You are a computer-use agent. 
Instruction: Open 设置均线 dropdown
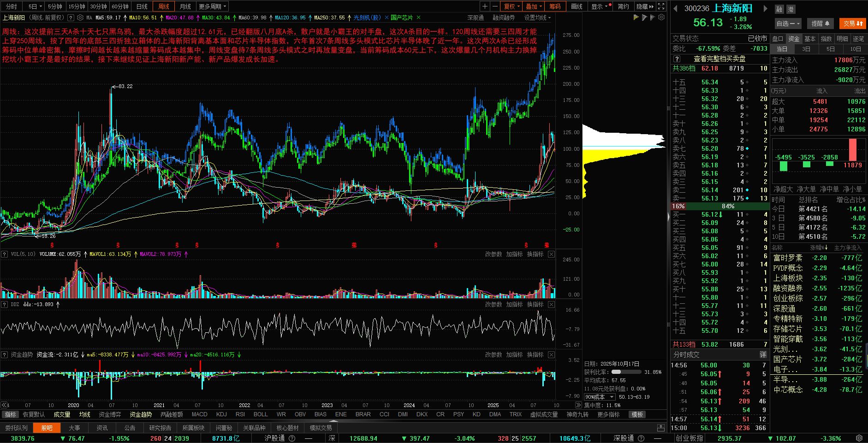[x=538, y=18]
